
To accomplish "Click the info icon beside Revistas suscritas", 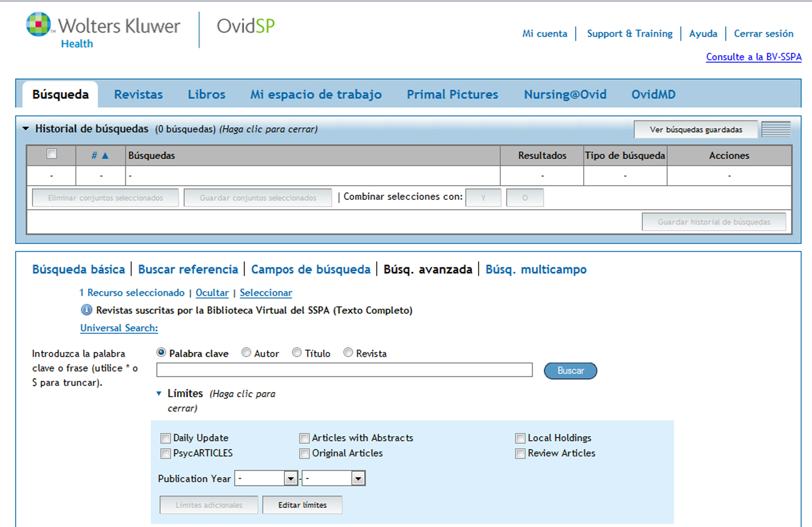I will tap(86, 310).
